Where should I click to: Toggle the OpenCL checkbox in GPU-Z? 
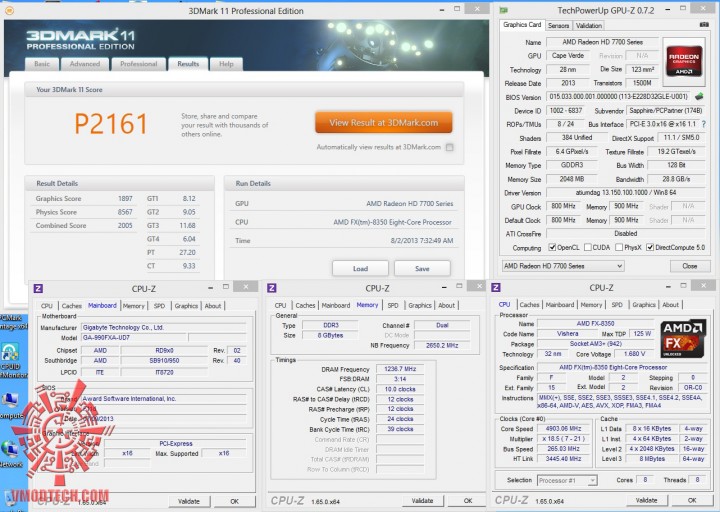[552, 248]
